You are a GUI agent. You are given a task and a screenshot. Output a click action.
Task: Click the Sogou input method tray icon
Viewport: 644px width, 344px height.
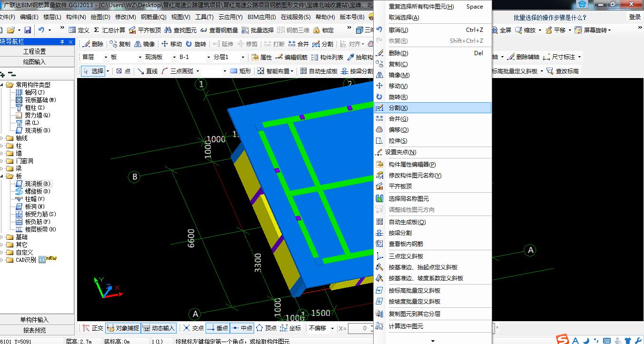click(x=563, y=339)
